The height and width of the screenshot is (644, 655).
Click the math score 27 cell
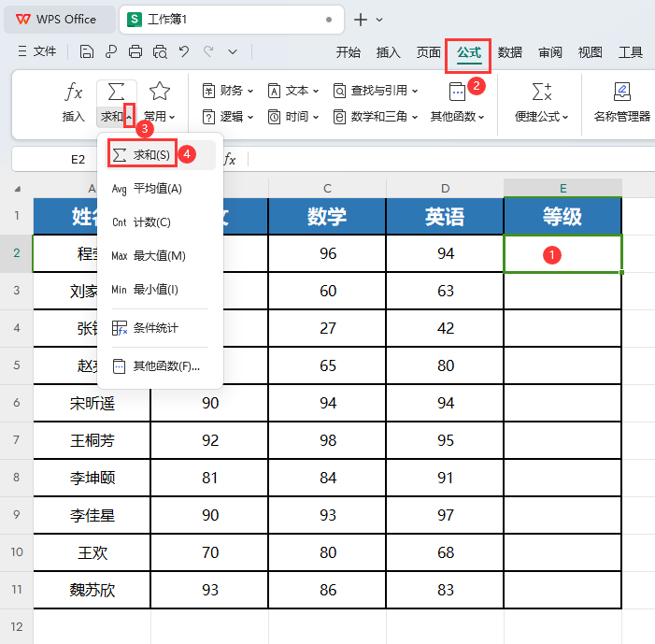coord(327,328)
